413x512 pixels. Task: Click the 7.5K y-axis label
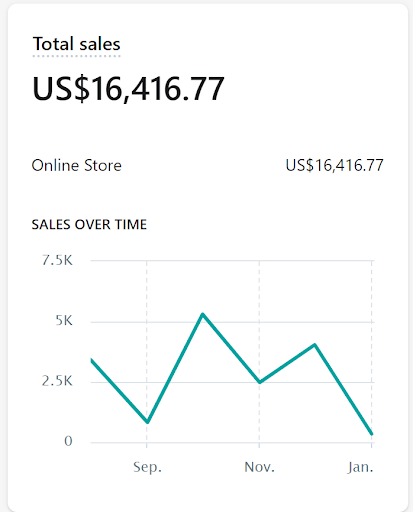pos(57,260)
